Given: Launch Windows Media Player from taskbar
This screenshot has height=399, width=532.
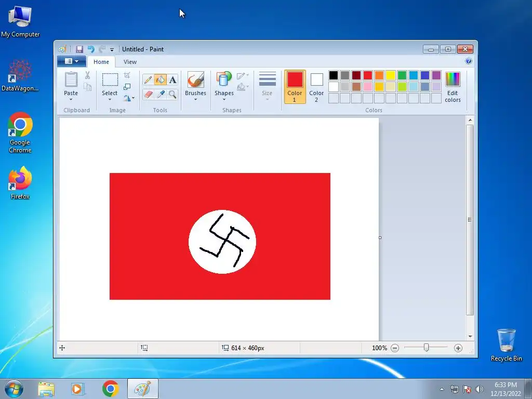Looking at the screenshot, I should tap(78, 389).
